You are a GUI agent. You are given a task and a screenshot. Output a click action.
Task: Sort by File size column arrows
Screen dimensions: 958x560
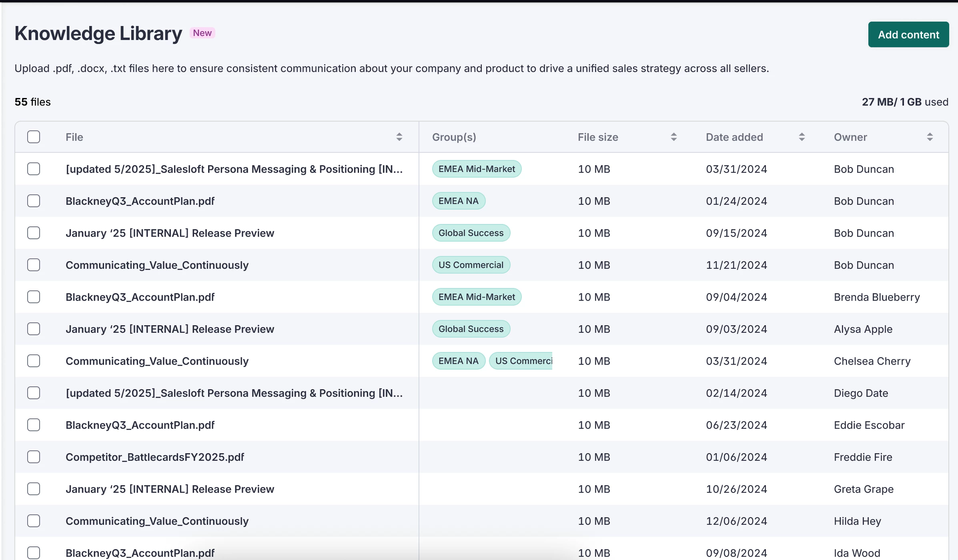click(x=673, y=137)
